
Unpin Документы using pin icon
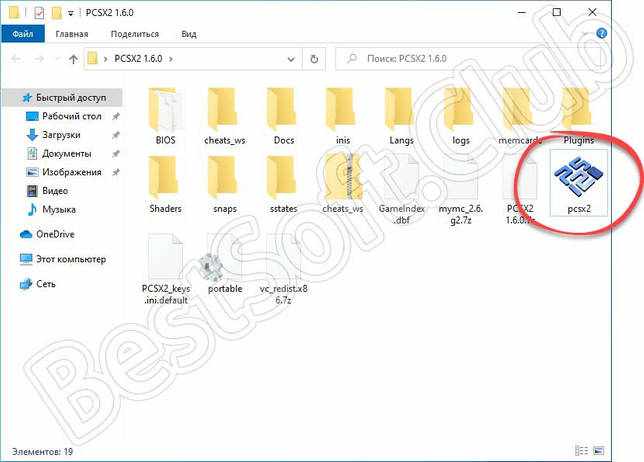tap(116, 154)
